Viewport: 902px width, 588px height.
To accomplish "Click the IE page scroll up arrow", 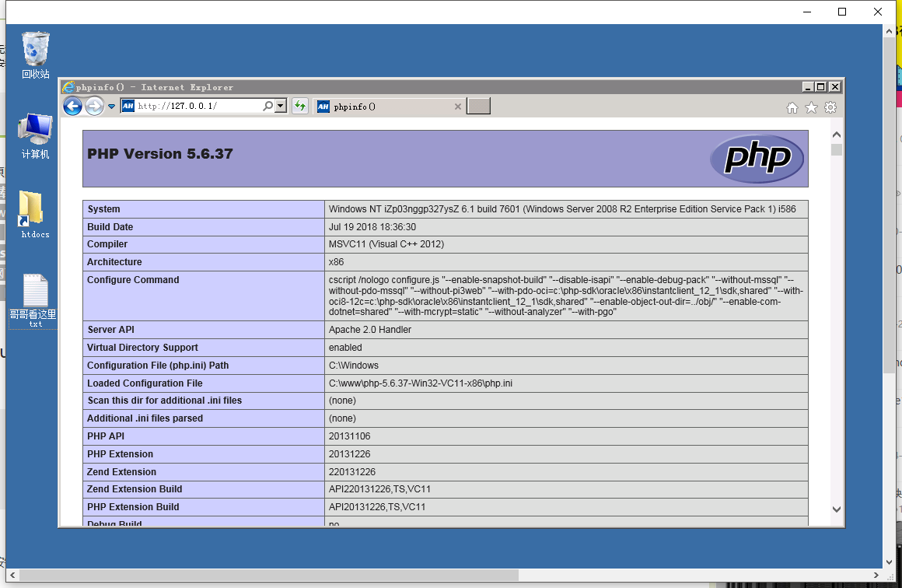I will 837,135.
